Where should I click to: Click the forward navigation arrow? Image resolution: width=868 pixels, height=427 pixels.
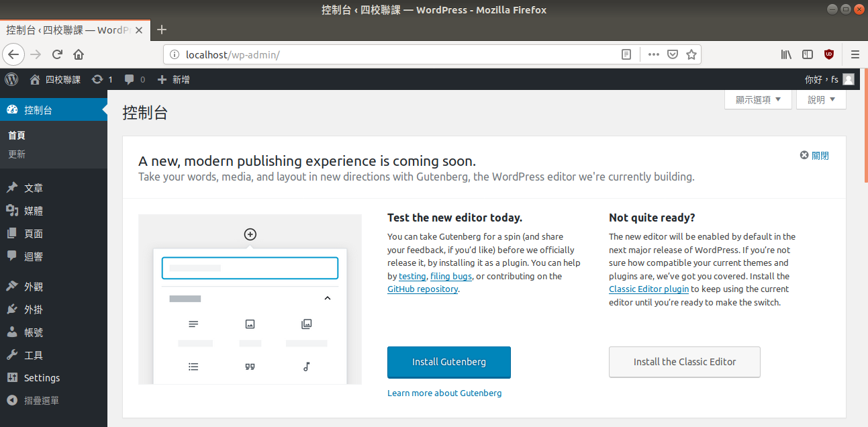(36, 54)
